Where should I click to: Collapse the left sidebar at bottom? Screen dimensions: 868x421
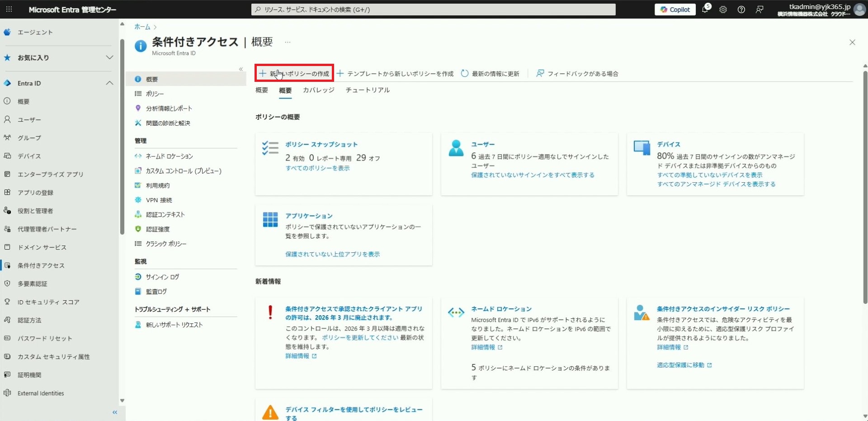115,412
